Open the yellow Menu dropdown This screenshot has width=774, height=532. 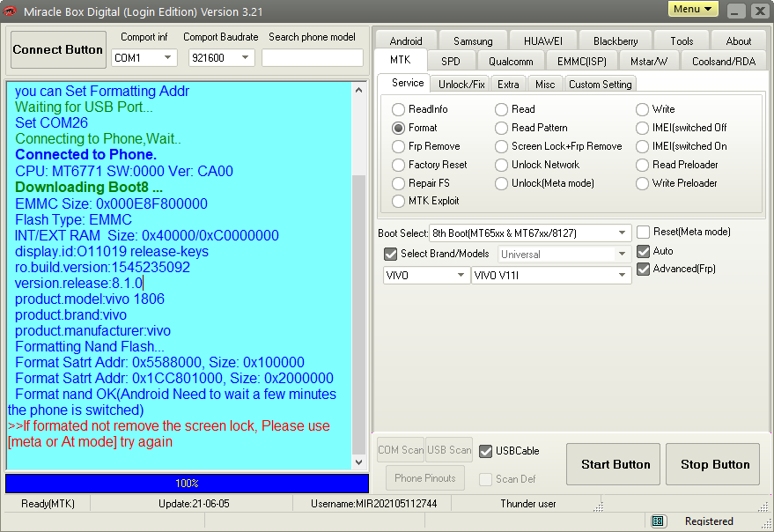693,9
